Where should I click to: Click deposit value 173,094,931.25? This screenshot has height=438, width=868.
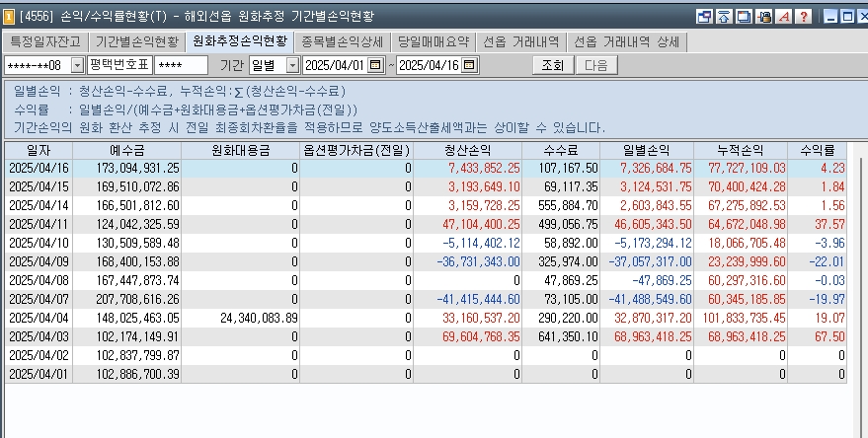click(138, 168)
